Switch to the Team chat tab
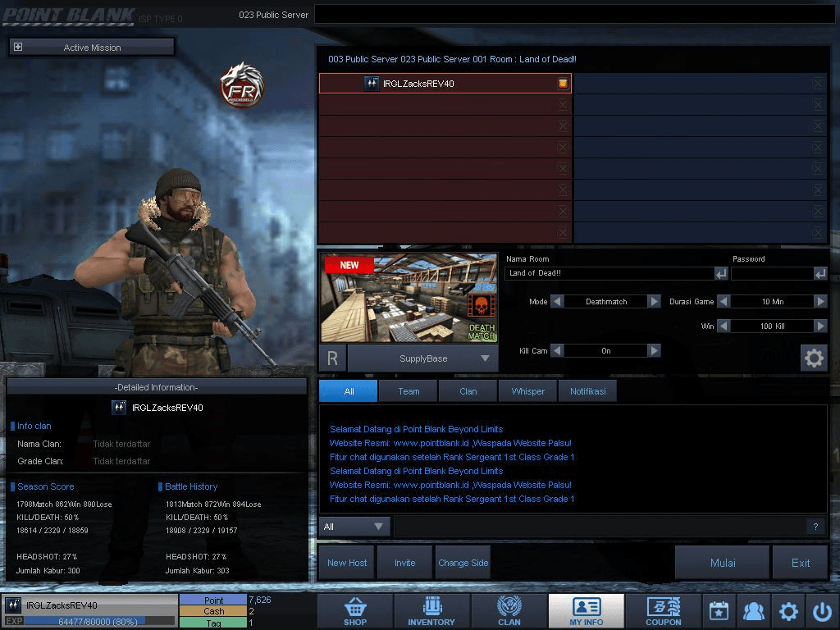The width and height of the screenshot is (840, 630). (x=409, y=391)
